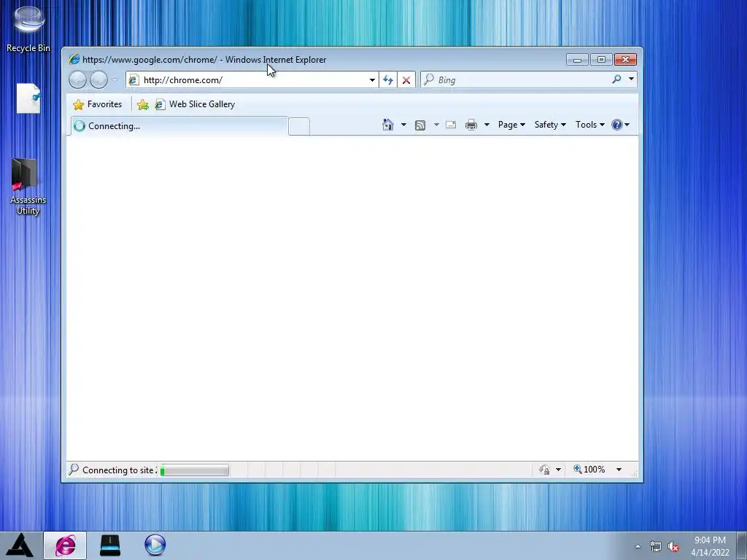Click the Internet Explorer logo in title bar
Image resolution: width=747 pixels, height=560 pixels.
(74, 60)
